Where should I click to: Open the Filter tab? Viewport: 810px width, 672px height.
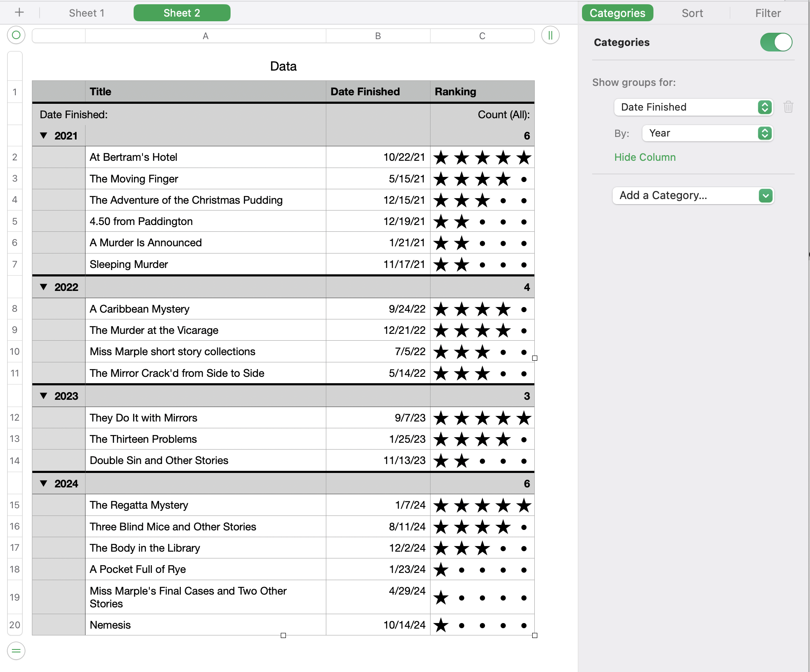point(768,13)
